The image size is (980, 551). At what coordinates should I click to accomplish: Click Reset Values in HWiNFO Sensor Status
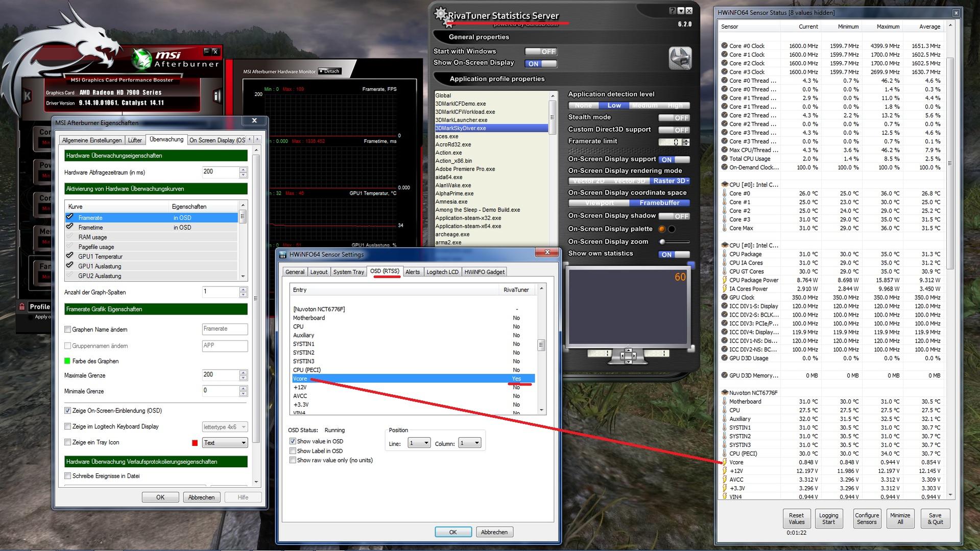pyautogui.click(x=796, y=518)
